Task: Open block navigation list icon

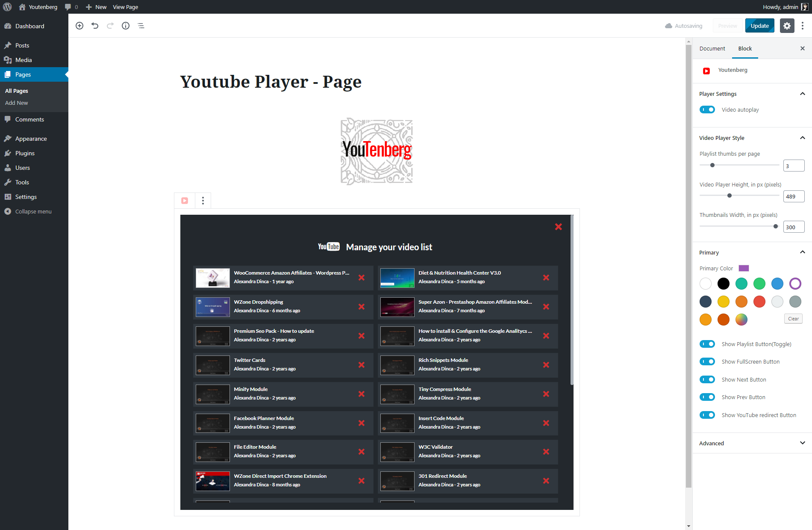Action: (x=141, y=26)
